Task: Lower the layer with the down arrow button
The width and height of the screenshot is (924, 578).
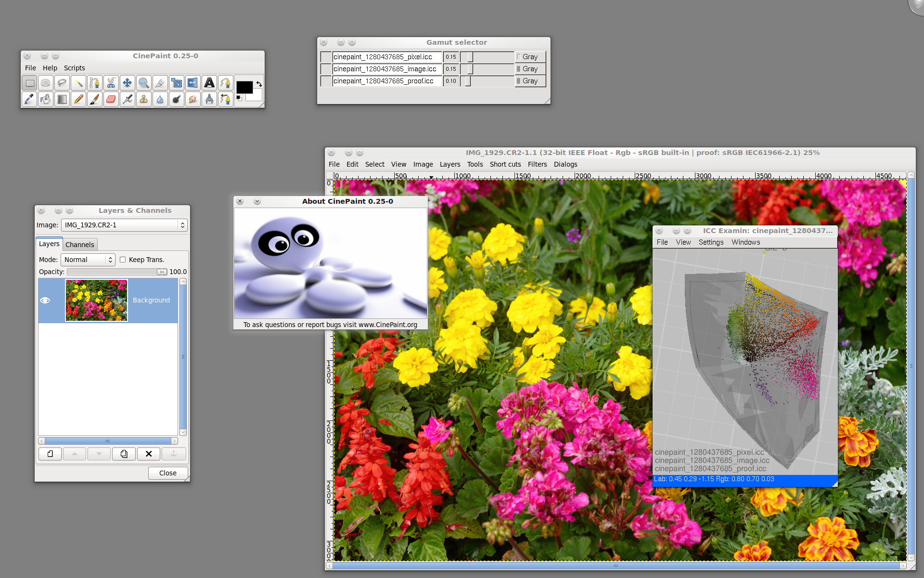Action: point(99,454)
